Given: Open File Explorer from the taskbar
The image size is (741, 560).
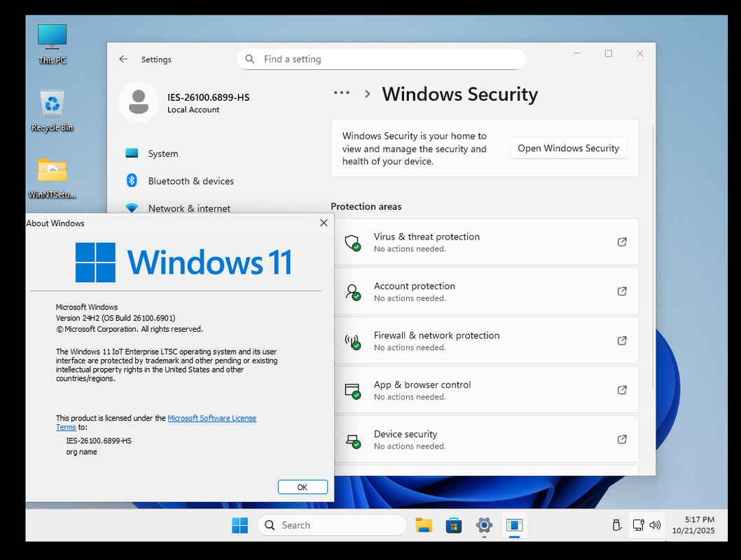Looking at the screenshot, I should pos(424,525).
